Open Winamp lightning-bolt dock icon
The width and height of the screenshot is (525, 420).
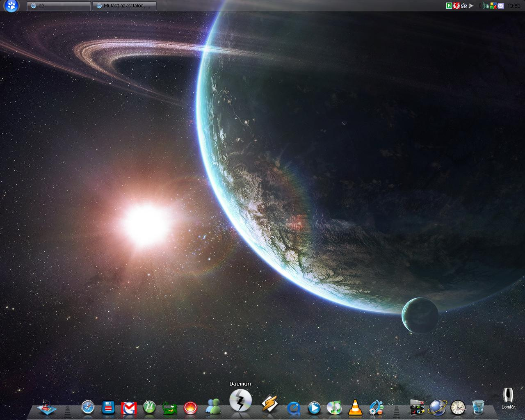click(x=269, y=404)
